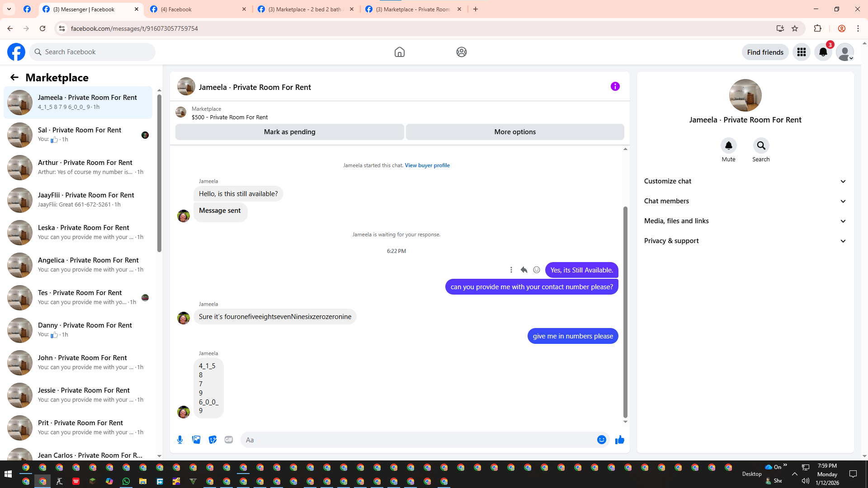Click the message input field

(416, 440)
